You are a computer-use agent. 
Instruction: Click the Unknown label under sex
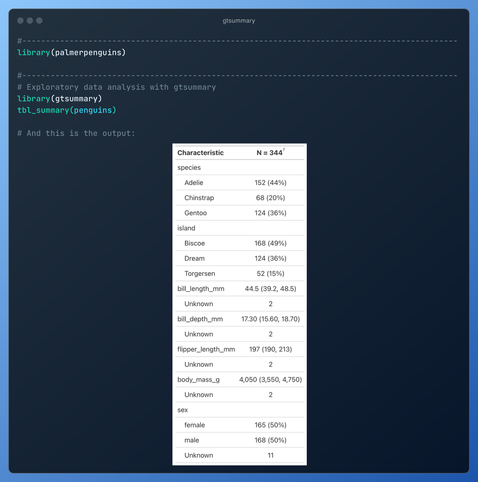click(x=199, y=455)
